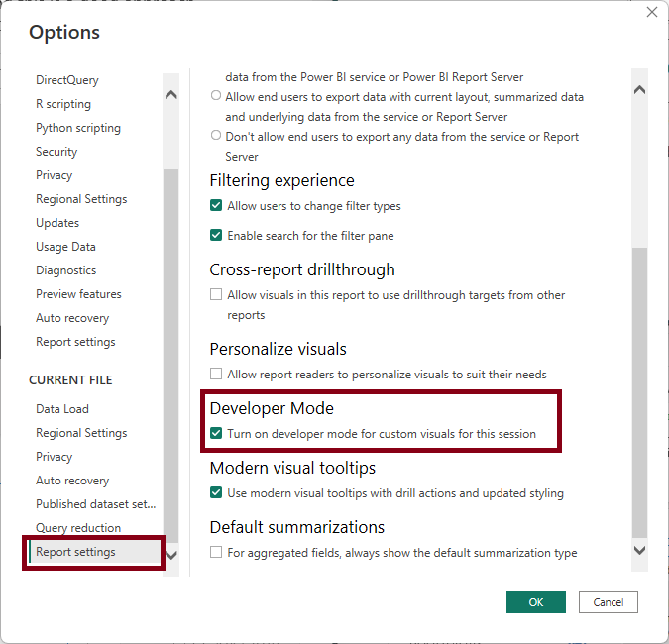
Task: Select highlighted Report settings under Current File
Action: (x=95, y=552)
